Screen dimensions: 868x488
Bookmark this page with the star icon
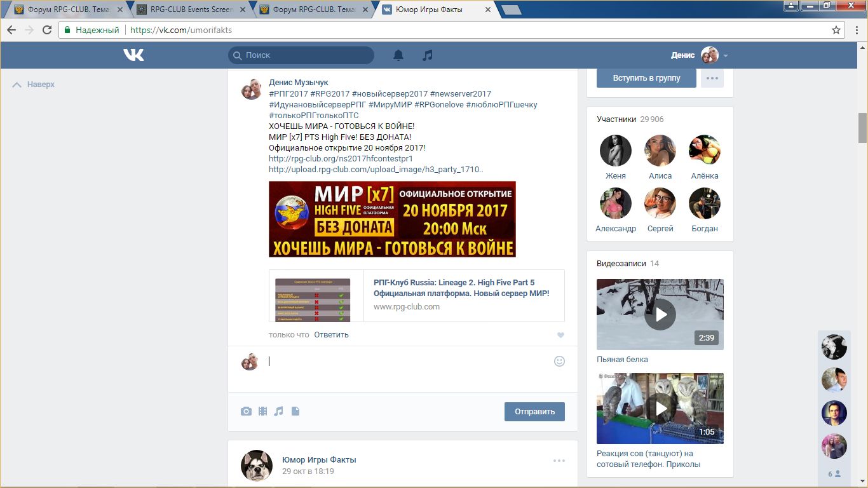(x=836, y=30)
